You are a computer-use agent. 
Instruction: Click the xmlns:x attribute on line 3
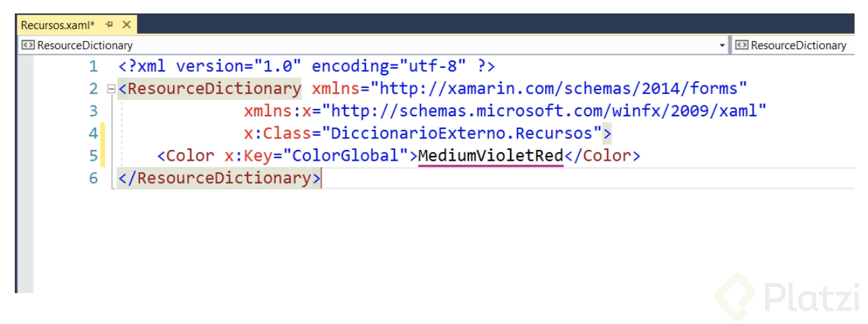coord(277,111)
